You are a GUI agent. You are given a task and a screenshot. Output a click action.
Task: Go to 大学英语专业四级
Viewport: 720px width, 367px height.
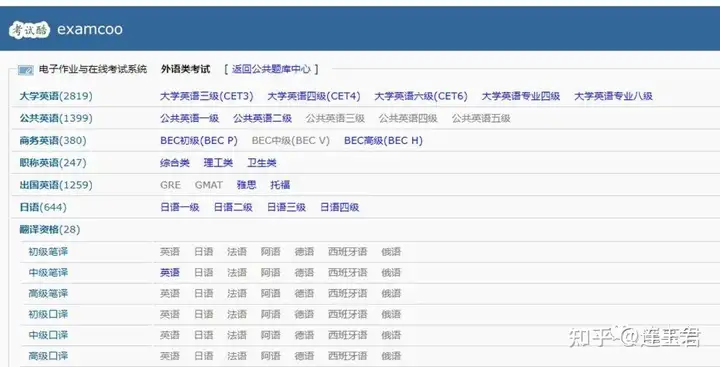point(521,96)
